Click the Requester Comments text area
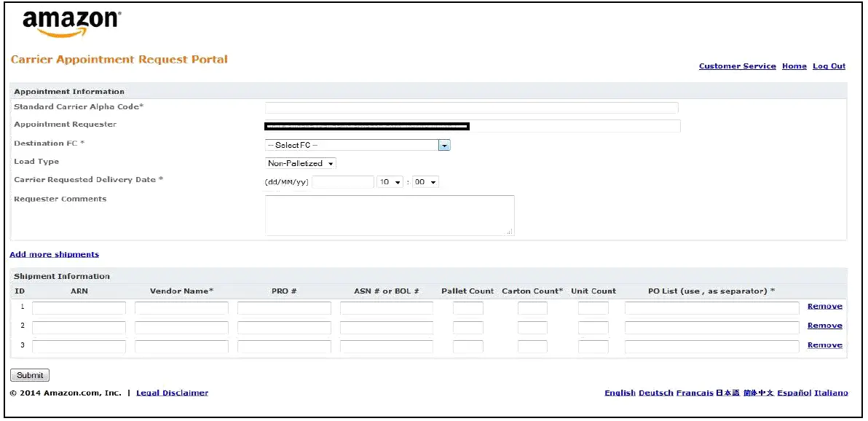The image size is (868, 421). pos(390,214)
